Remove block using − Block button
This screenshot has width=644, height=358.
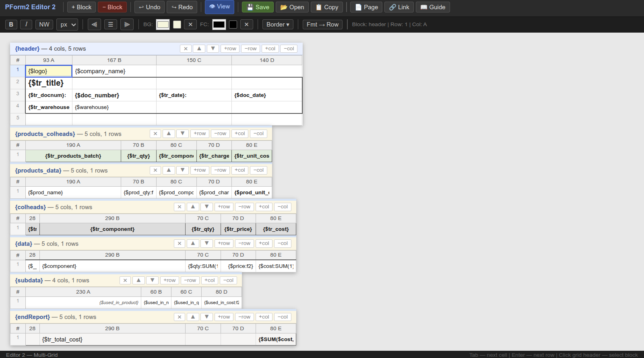(x=112, y=7)
